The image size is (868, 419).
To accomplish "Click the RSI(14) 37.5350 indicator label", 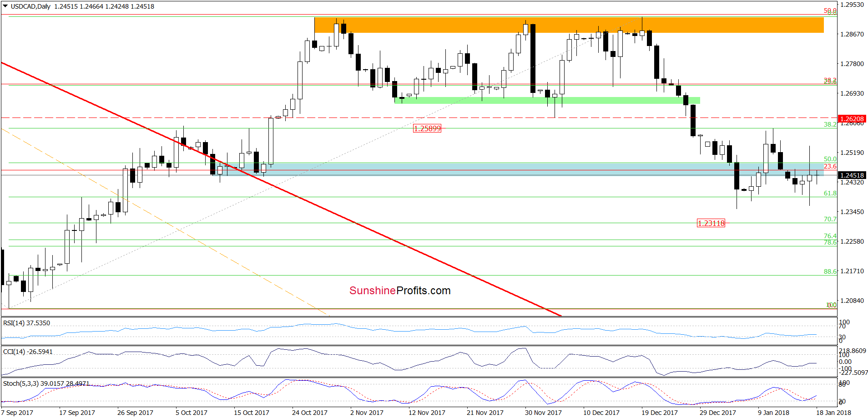I will (26, 323).
